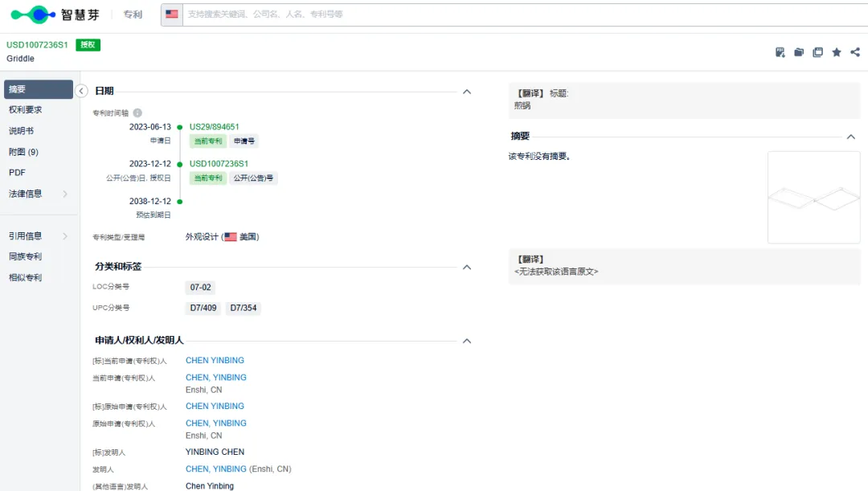Screen dimensions: 868x491
Task: Click the 无法获取该语言原文 translation note
Action: pos(556,272)
